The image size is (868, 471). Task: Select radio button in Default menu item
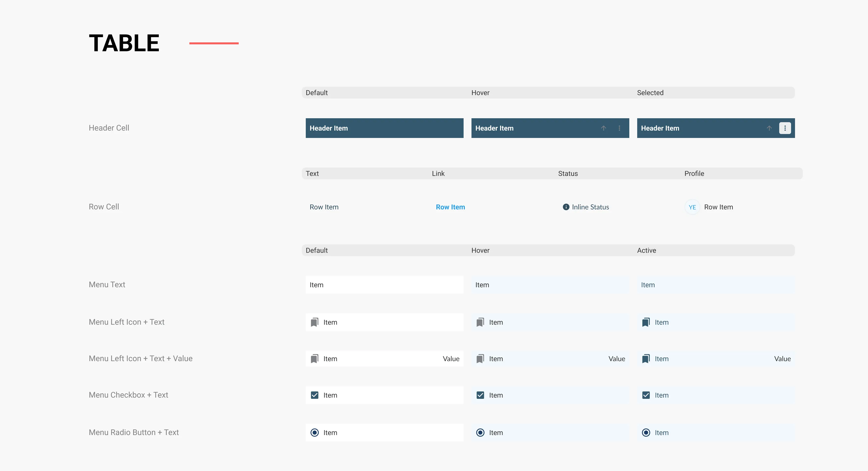click(314, 432)
